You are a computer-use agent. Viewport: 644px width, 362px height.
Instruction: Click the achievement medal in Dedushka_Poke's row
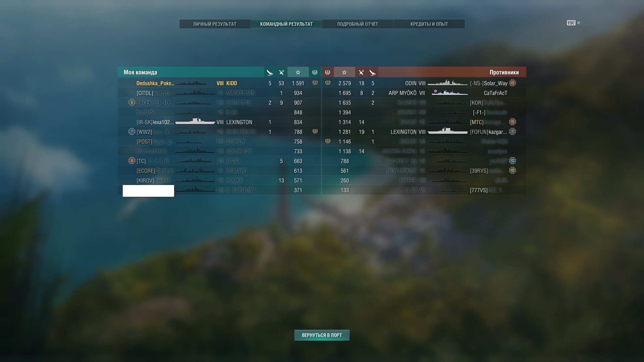click(x=315, y=83)
